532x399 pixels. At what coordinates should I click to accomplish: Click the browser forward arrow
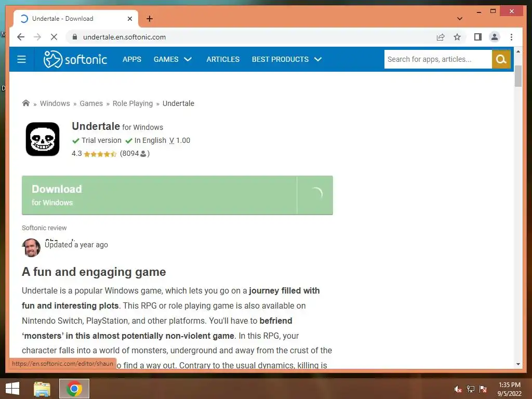(37, 37)
